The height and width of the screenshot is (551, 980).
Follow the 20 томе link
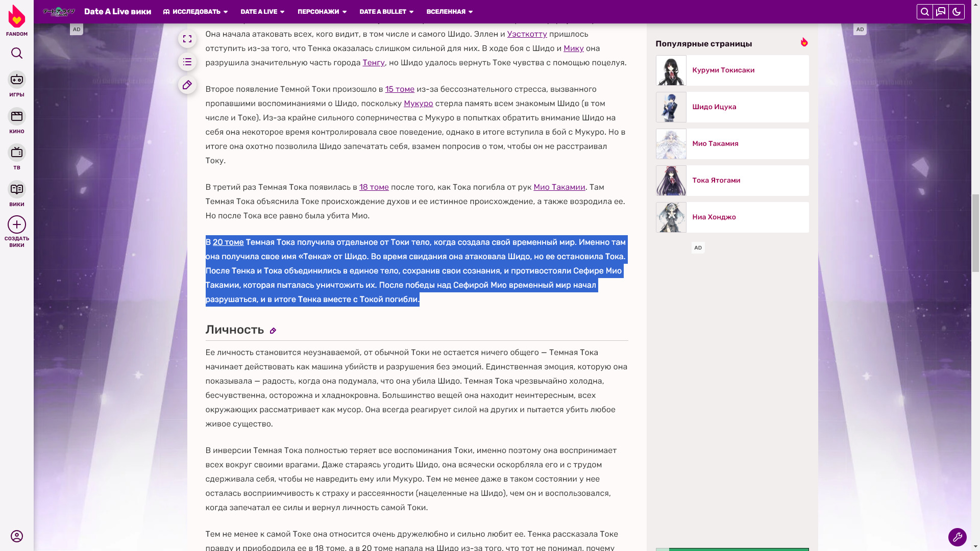pos(228,242)
